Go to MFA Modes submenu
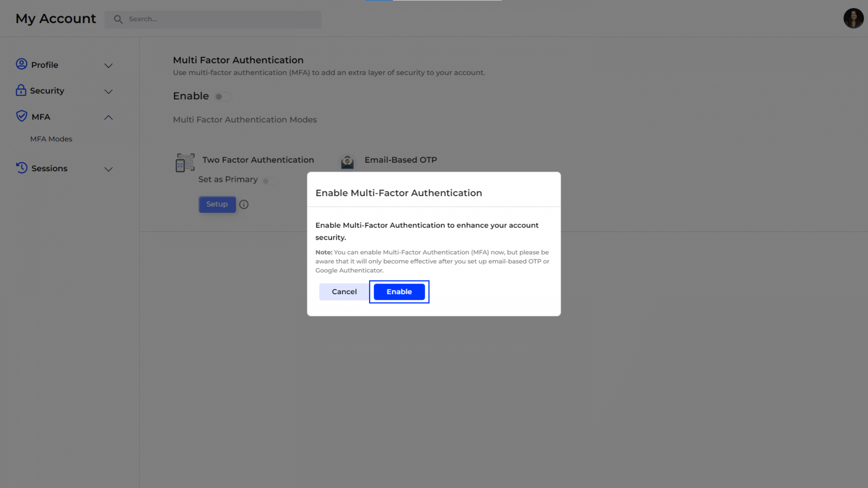This screenshot has width=868, height=488. coord(51,139)
